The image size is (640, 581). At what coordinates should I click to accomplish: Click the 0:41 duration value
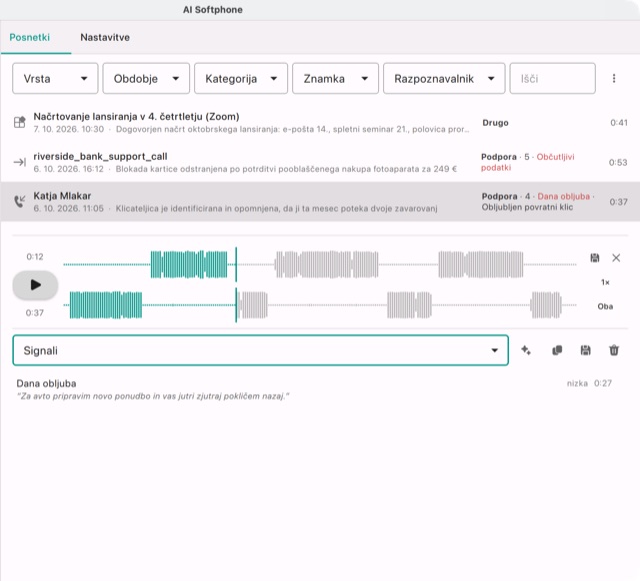[x=619, y=122]
